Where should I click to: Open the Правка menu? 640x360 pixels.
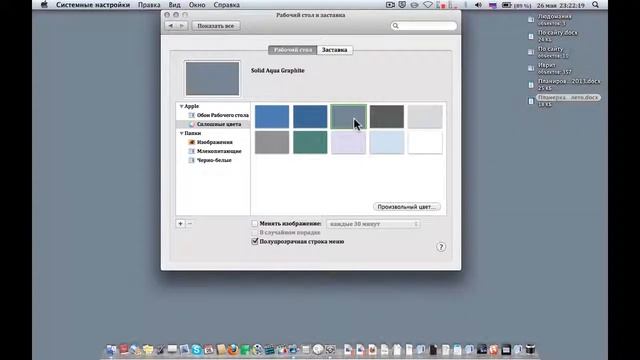tap(149, 5)
